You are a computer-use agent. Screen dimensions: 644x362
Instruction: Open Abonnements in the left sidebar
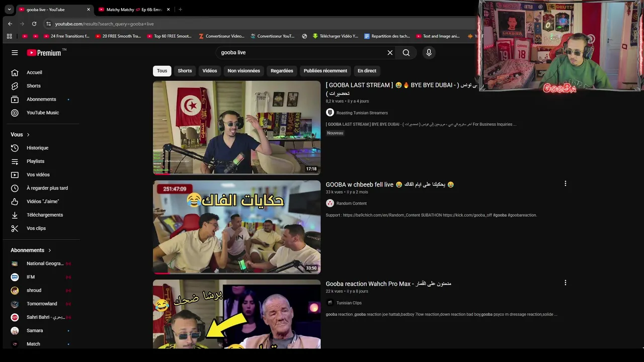pyautogui.click(x=40, y=100)
